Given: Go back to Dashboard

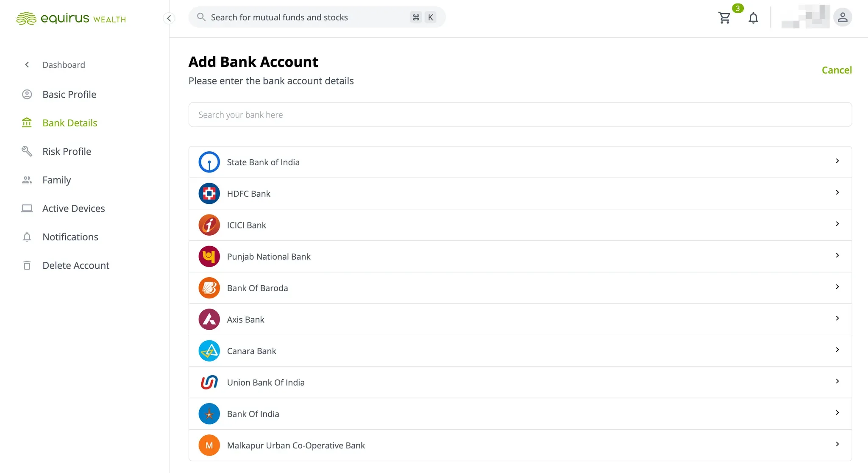Looking at the screenshot, I should coord(64,65).
